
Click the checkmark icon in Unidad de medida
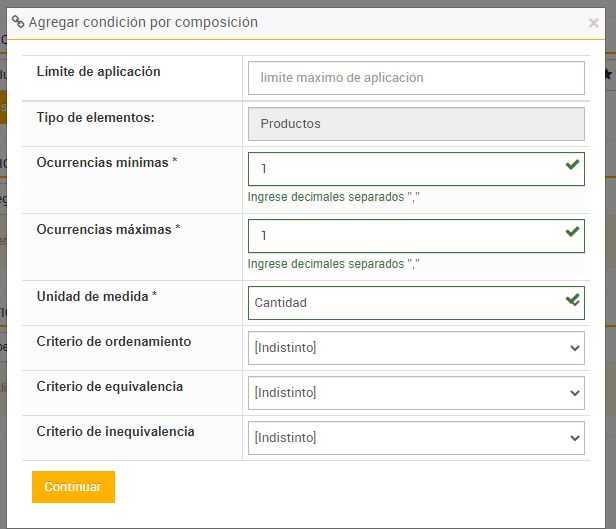572,299
